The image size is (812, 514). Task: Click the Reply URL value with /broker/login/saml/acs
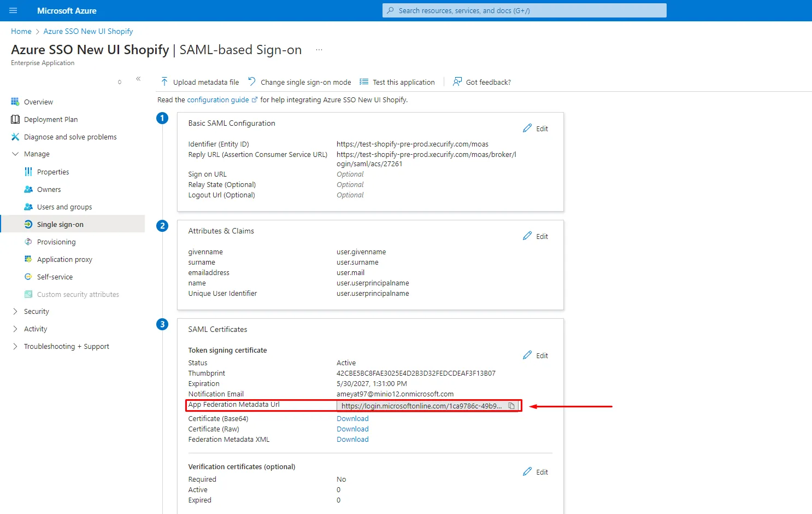tap(426, 159)
